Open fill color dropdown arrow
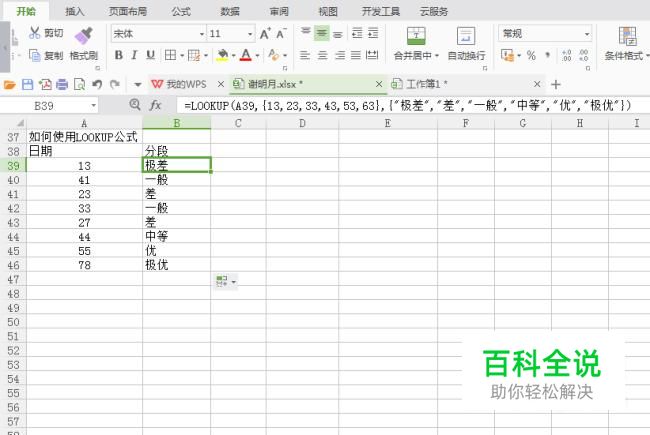This screenshot has width=650, height=435. (x=233, y=55)
